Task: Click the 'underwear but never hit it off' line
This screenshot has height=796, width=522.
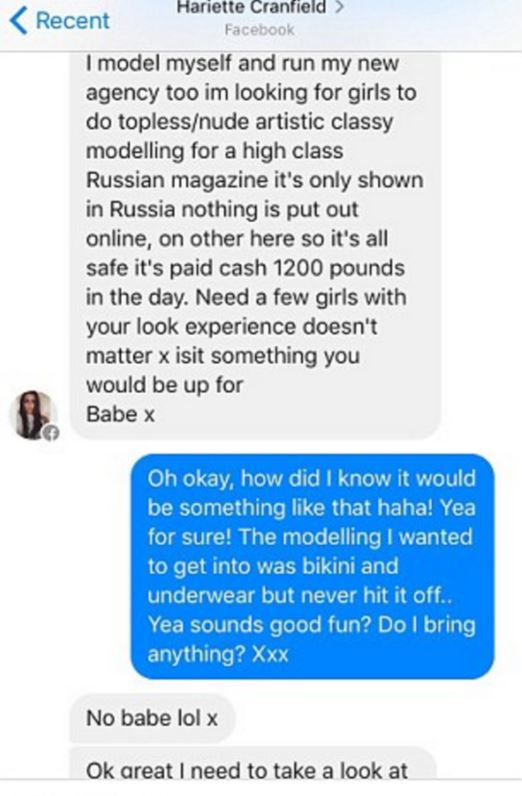Action: tap(300, 595)
